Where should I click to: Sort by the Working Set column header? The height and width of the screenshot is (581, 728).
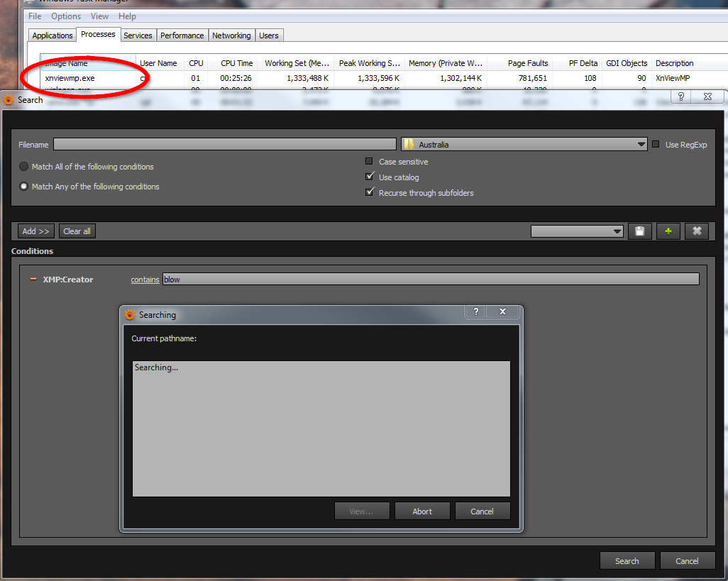point(297,63)
